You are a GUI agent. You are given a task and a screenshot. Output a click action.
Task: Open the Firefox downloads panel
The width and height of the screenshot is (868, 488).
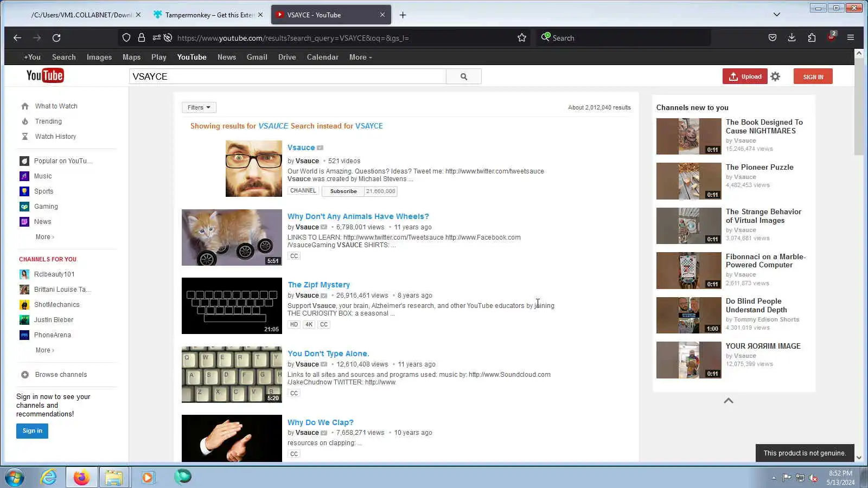[x=792, y=38]
